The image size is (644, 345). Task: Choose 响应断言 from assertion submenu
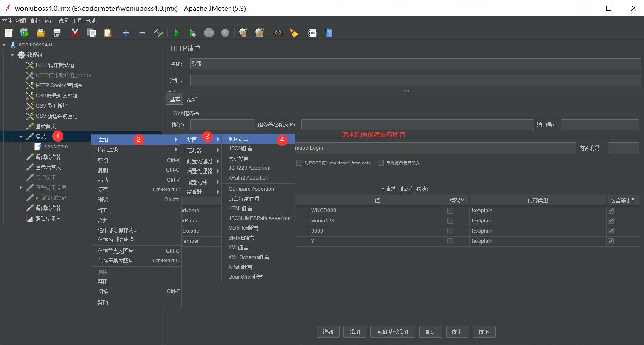click(258, 139)
